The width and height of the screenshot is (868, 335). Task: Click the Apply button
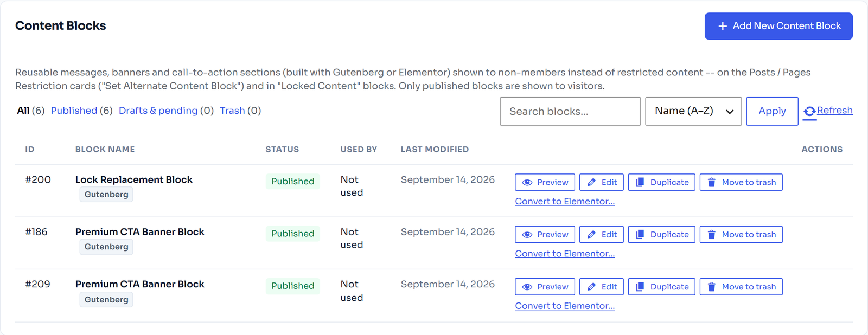pyautogui.click(x=772, y=111)
